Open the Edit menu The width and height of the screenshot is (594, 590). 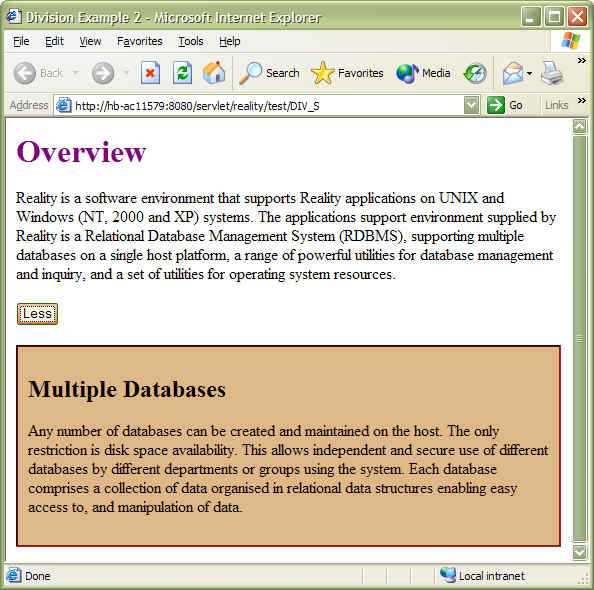(54, 41)
